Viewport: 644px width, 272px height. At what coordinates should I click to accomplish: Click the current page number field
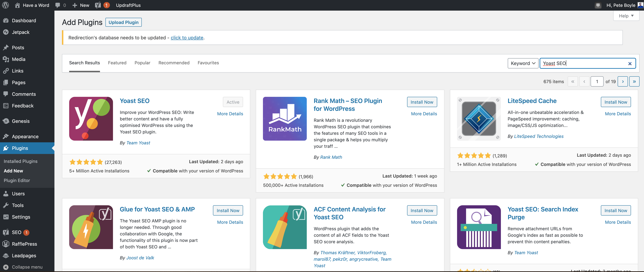click(x=597, y=81)
